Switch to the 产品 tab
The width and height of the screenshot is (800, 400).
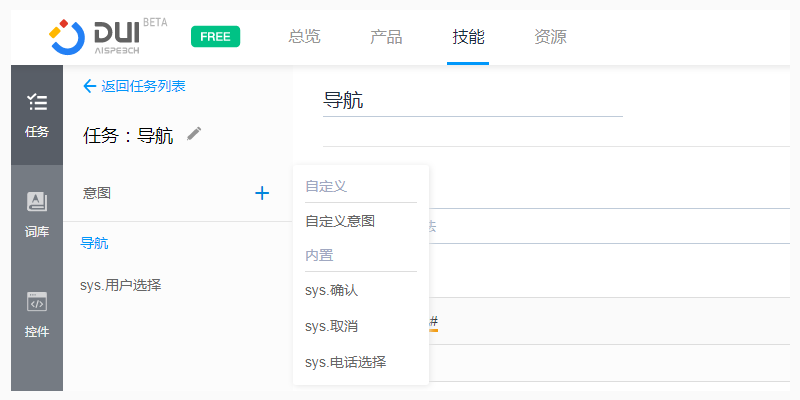(386, 37)
